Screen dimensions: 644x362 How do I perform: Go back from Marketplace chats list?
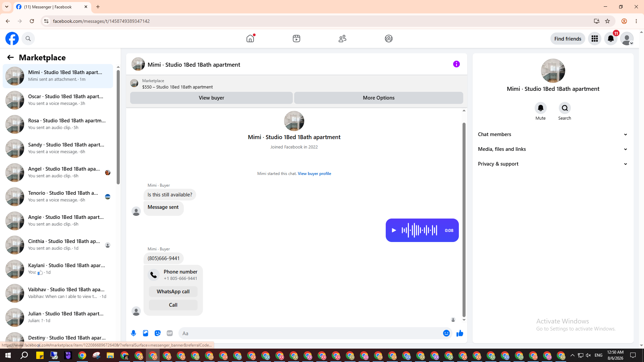[x=10, y=57]
